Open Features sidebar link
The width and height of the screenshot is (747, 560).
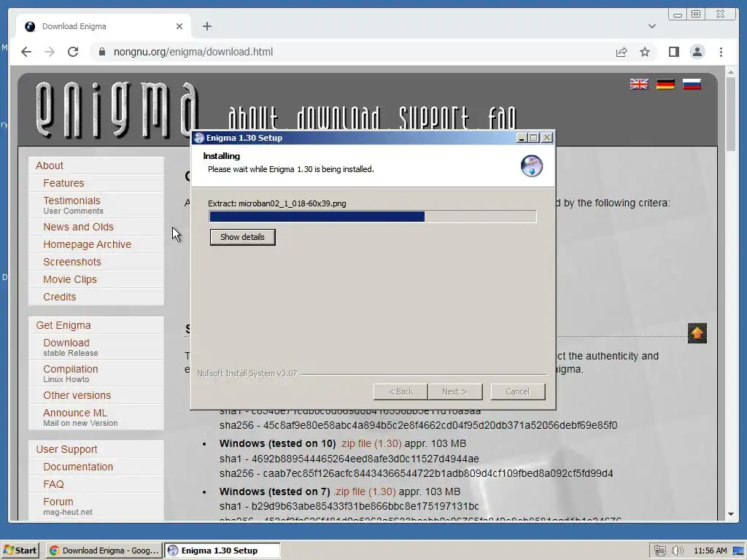click(x=63, y=183)
